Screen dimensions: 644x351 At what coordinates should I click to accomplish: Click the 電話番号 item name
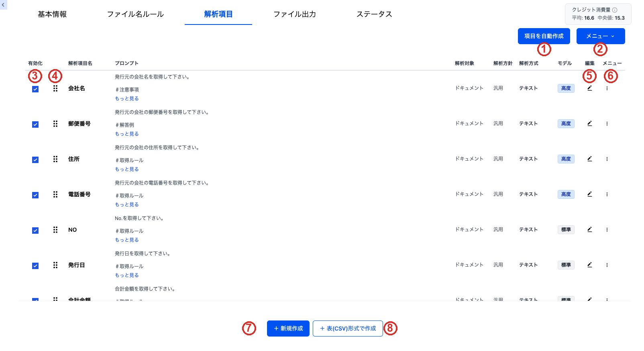(79, 194)
